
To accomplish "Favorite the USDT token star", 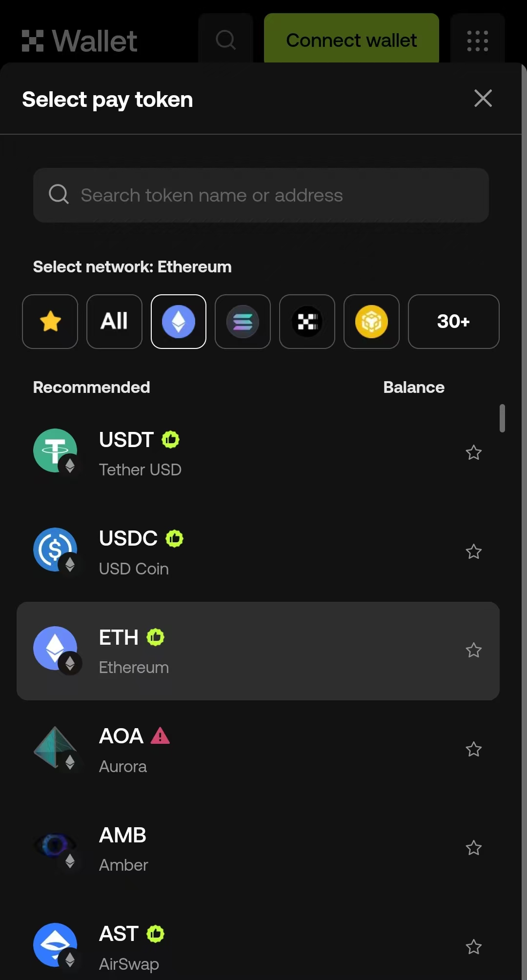I will pyautogui.click(x=473, y=453).
